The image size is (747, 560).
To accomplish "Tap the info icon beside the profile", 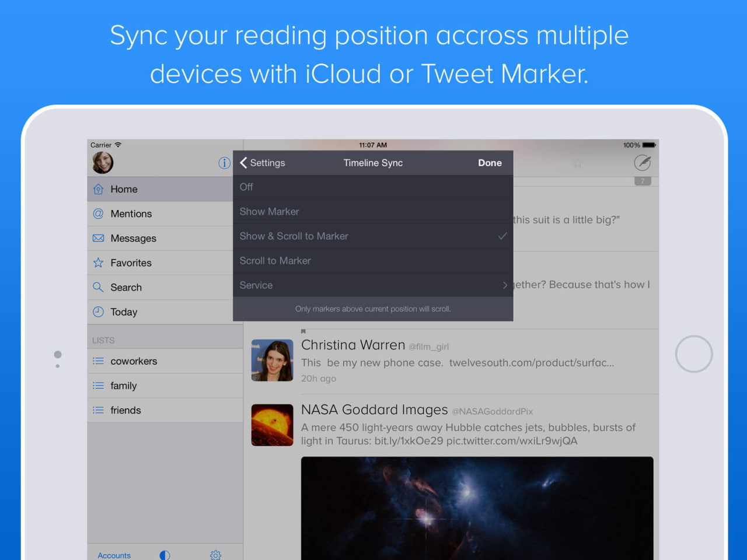I will pyautogui.click(x=224, y=163).
